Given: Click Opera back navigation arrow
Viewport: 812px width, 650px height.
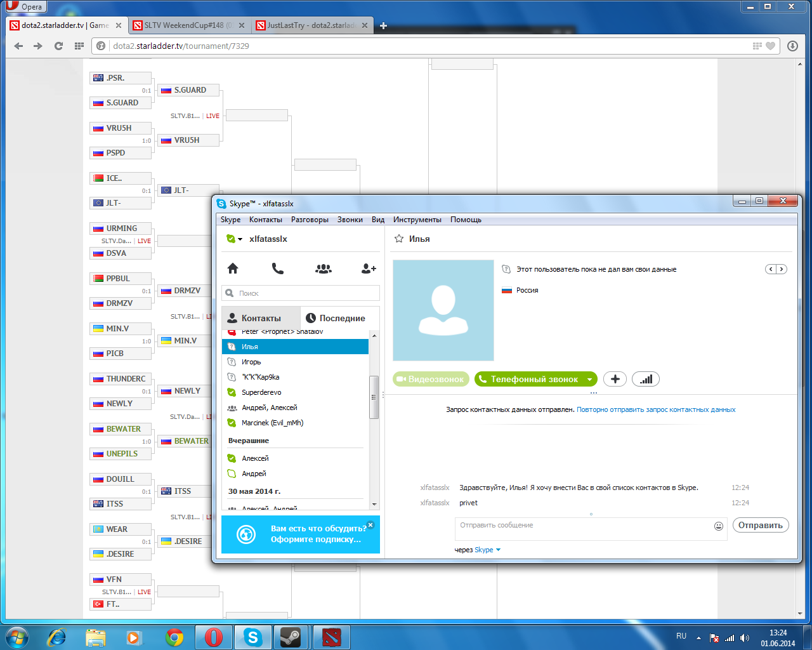Looking at the screenshot, I should pyautogui.click(x=18, y=46).
